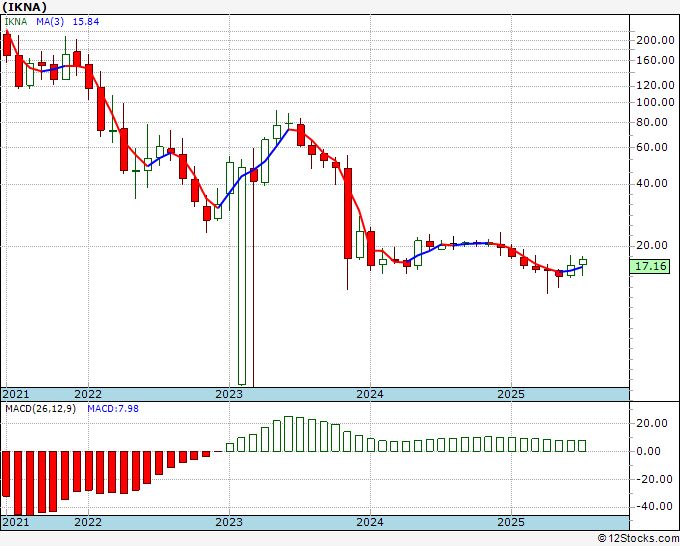Viewport: 680px width, 546px height.
Task: Click the 100.00 price axis label
Action: (x=655, y=102)
